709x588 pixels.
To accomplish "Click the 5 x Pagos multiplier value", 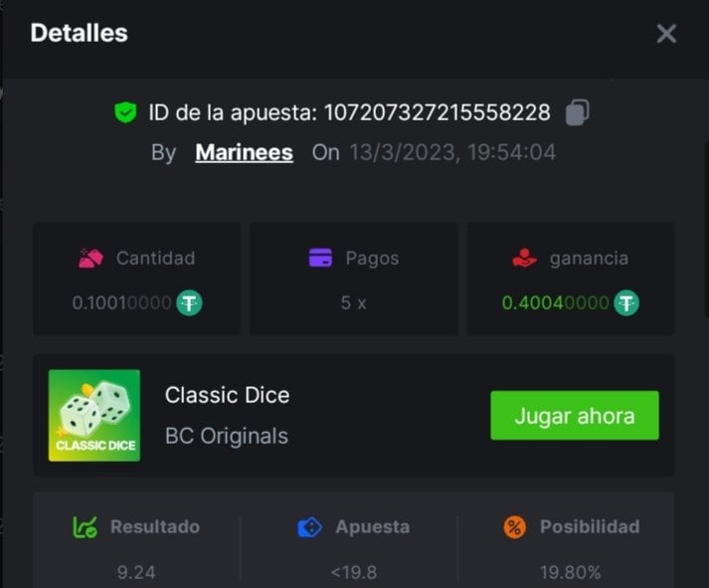I will point(353,303).
